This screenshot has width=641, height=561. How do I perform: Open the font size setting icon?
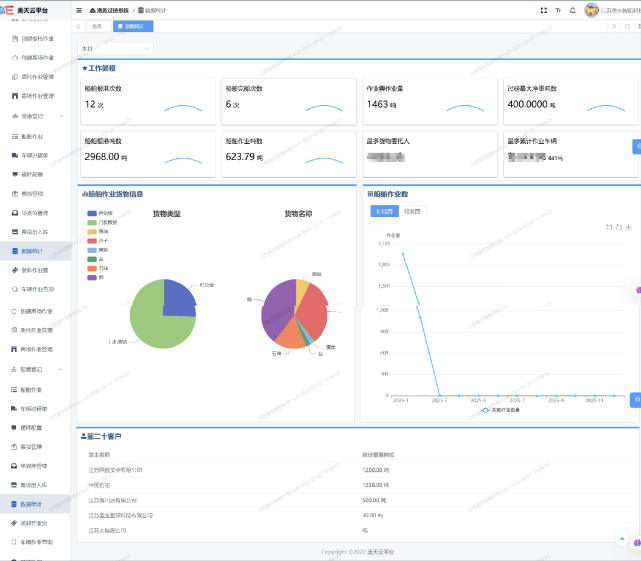click(556, 10)
